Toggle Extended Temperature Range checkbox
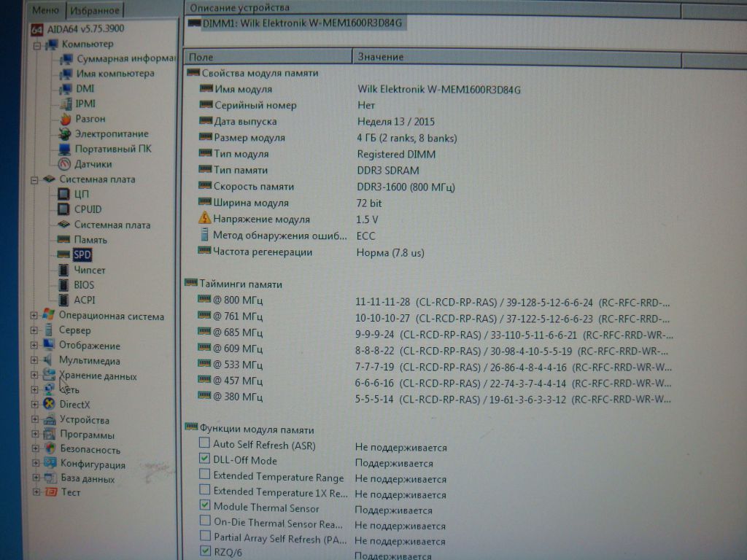This screenshot has height=560, width=747. [204, 474]
